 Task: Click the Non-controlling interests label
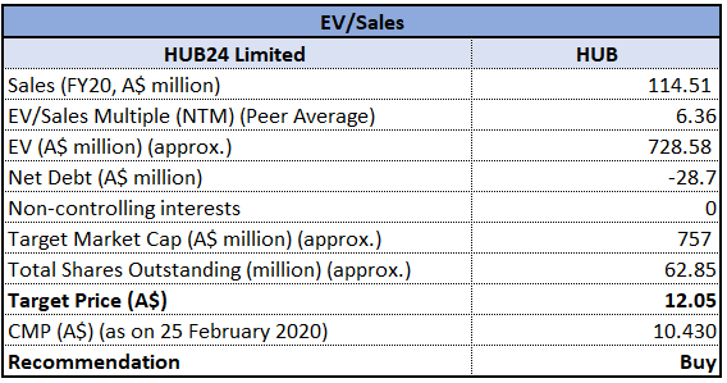124,208
